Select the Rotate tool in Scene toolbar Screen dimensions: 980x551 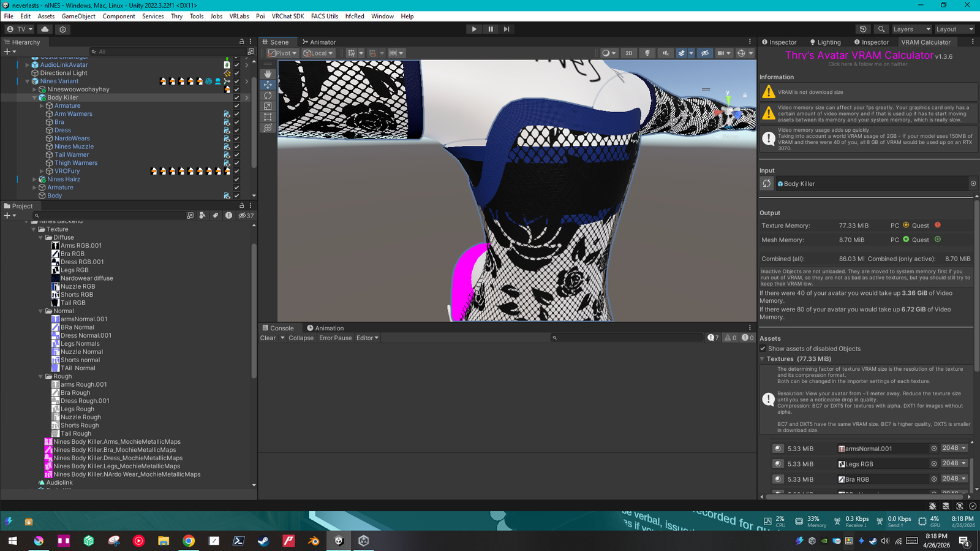pos(268,96)
